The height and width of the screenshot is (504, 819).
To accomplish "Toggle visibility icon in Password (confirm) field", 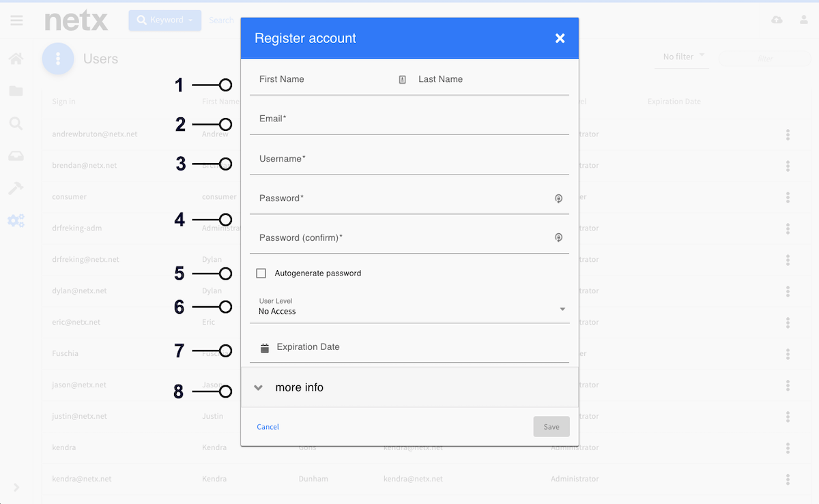I will point(558,238).
